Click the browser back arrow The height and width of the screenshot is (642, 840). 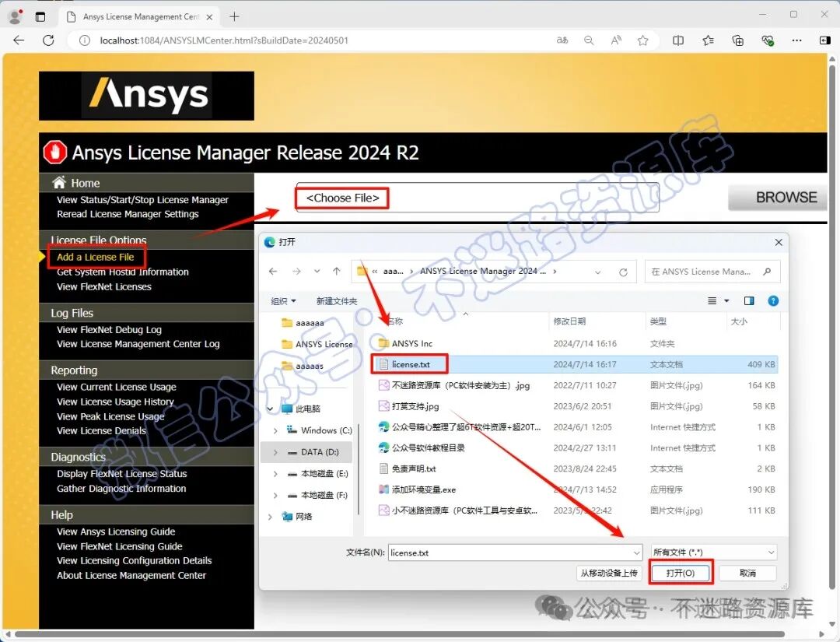19,40
